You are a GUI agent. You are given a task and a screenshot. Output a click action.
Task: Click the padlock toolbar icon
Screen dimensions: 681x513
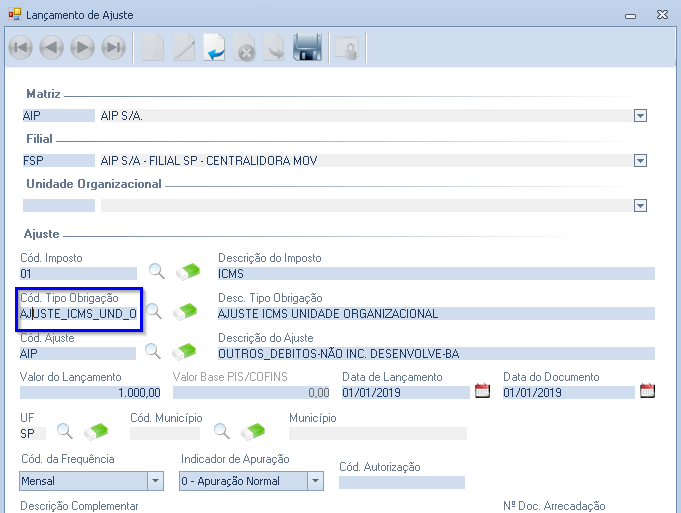click(x=345, y=48)
